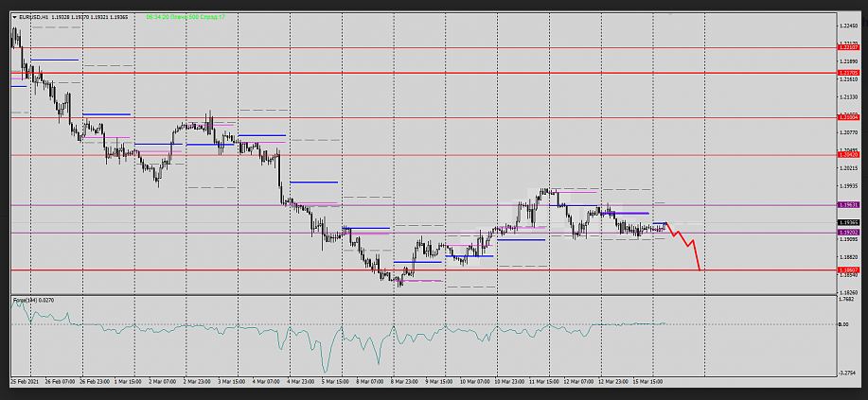
Task: Click the black current price label 1.19365
Action: [x=848, y=223]
